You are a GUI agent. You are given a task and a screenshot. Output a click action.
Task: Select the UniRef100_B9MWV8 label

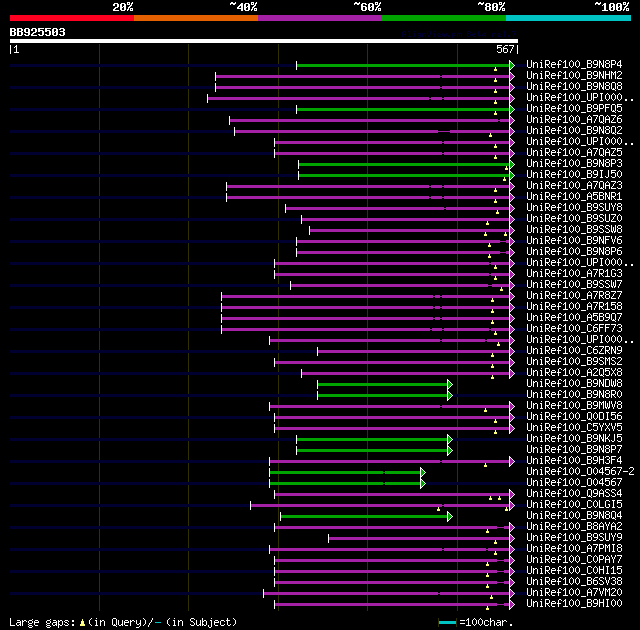tap(574, 406)
